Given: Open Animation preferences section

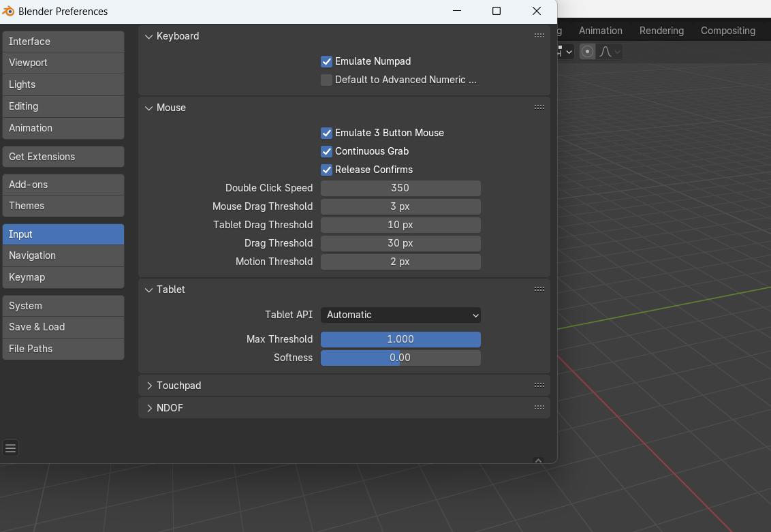Looking at the screenshot, I should tap(63, 128).
